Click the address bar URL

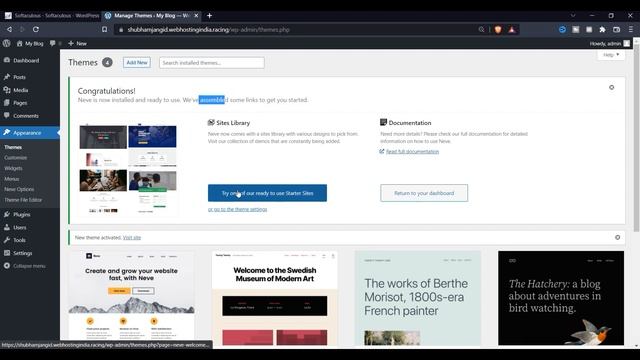click(209, 29)
